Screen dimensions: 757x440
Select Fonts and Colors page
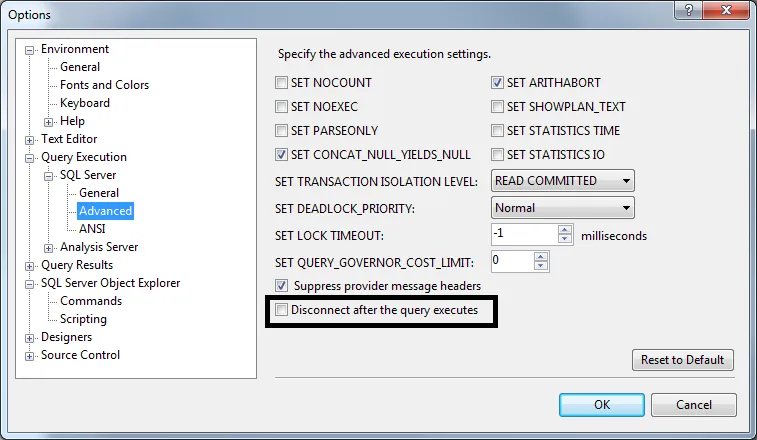[x=104, y=85]
